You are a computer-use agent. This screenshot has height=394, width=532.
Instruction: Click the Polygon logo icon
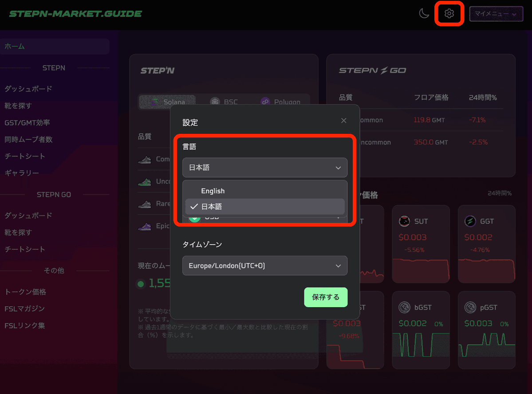(x=265, y=101)
